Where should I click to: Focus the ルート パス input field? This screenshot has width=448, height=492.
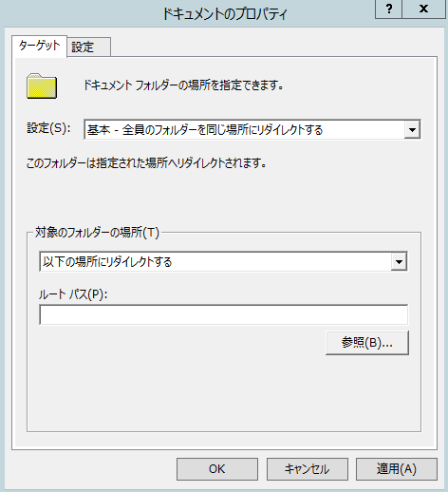223,314
